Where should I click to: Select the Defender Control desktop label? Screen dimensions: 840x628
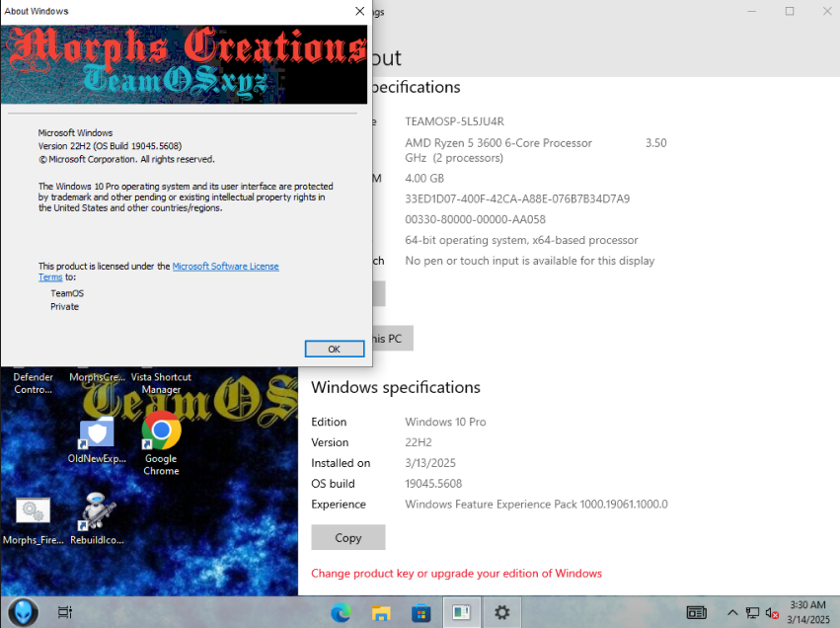click(x=34, y=383)
